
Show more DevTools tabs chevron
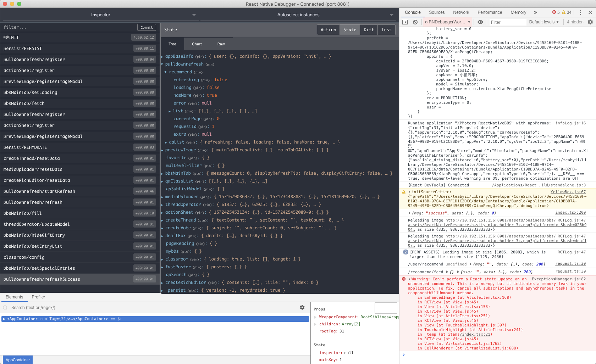535,12
